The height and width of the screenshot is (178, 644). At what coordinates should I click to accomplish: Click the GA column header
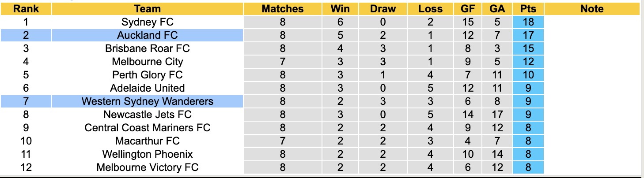point(497,9)
